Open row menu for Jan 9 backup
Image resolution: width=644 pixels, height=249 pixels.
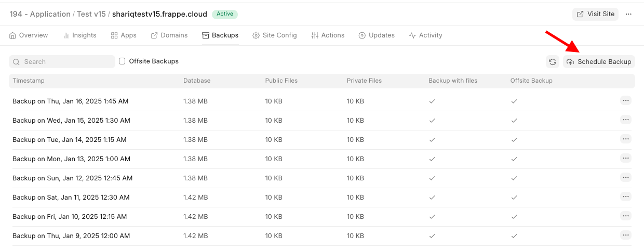tap(625, 235)
